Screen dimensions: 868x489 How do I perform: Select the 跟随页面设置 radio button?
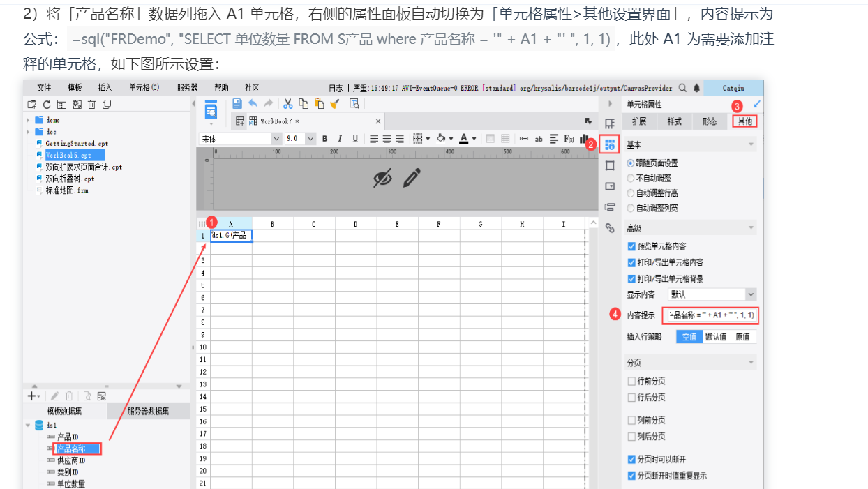(x=631, y=163)
